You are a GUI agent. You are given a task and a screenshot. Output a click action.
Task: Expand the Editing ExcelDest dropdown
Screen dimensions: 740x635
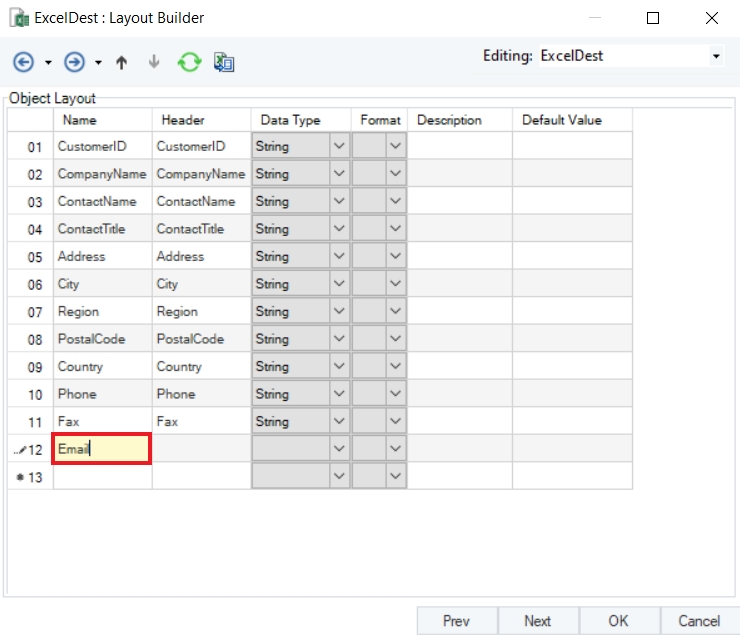click(716, 56)
